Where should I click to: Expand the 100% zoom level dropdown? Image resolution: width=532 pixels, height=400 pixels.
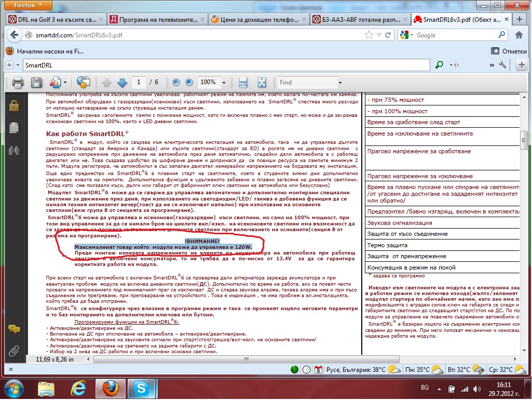coord(224,83)
